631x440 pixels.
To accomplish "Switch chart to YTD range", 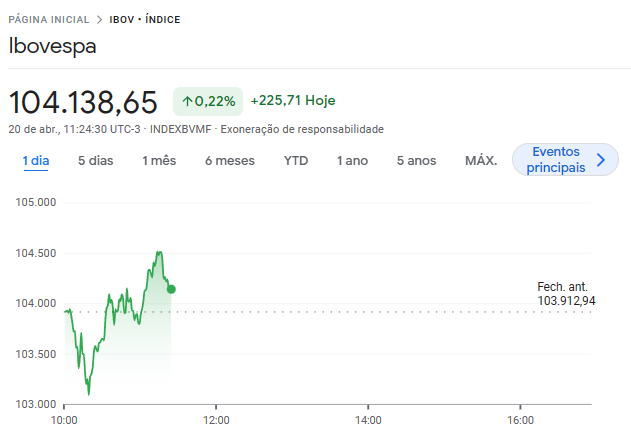I will pyautogui.click(x=296, y=161).
